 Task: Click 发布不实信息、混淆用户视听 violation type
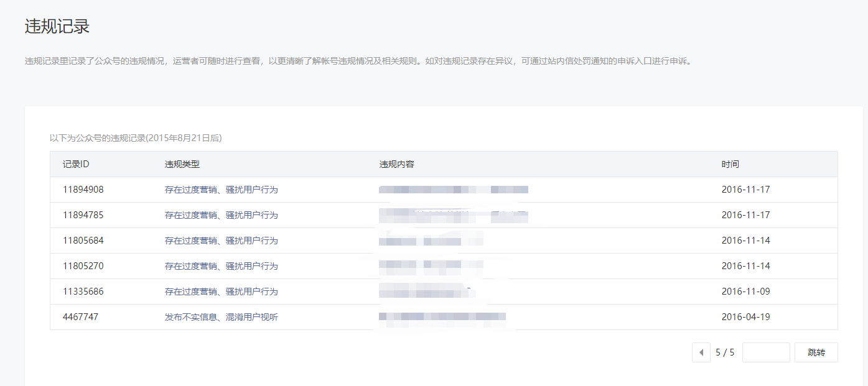pos(221,317)
